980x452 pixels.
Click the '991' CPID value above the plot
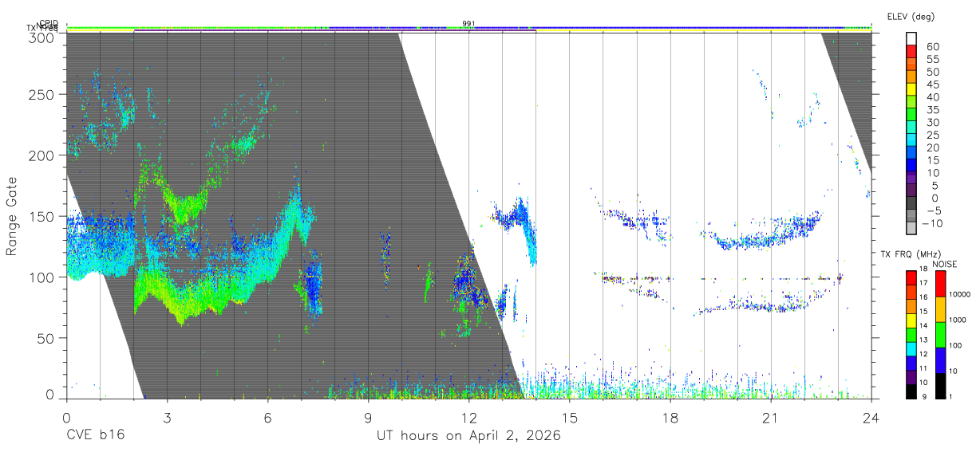point(469,24)
